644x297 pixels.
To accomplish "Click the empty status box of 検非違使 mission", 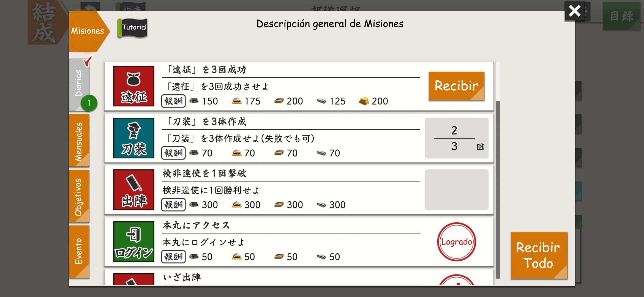I will click(456, 190).
